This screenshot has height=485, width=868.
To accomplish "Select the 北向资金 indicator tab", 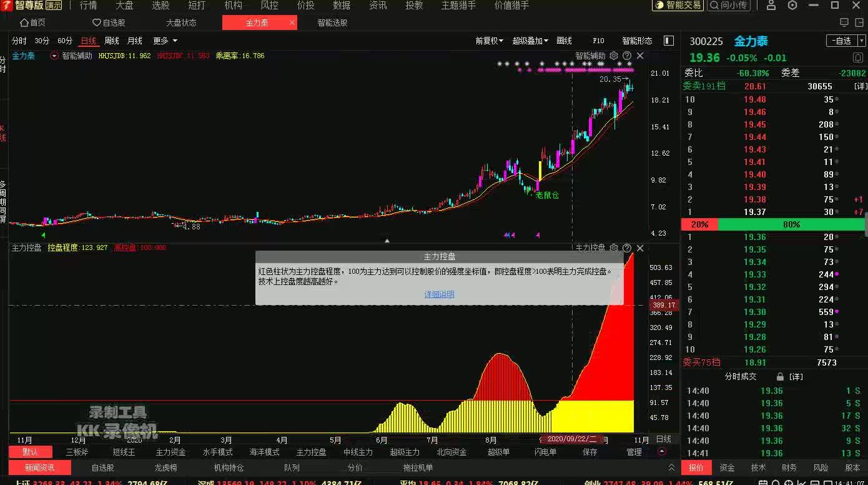I will coord(451,452).
